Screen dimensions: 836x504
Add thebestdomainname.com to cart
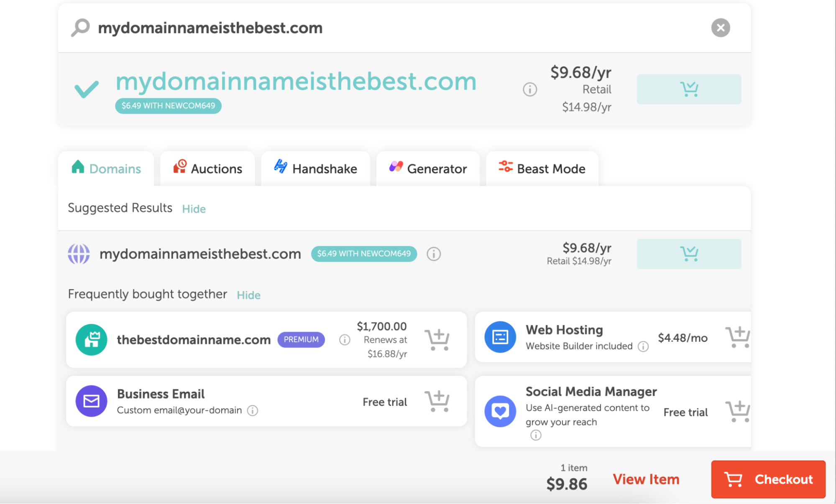tap(437, 340)
